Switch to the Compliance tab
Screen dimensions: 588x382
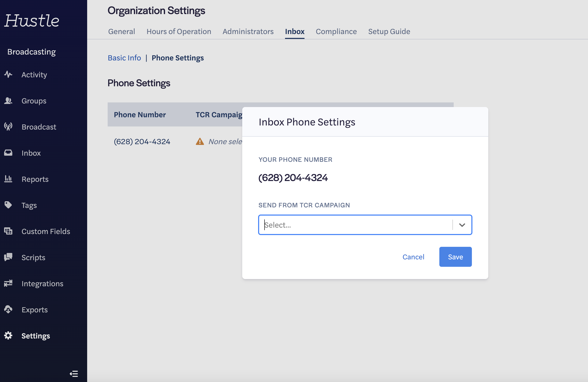pyautogui.click(x=336, y=31)
